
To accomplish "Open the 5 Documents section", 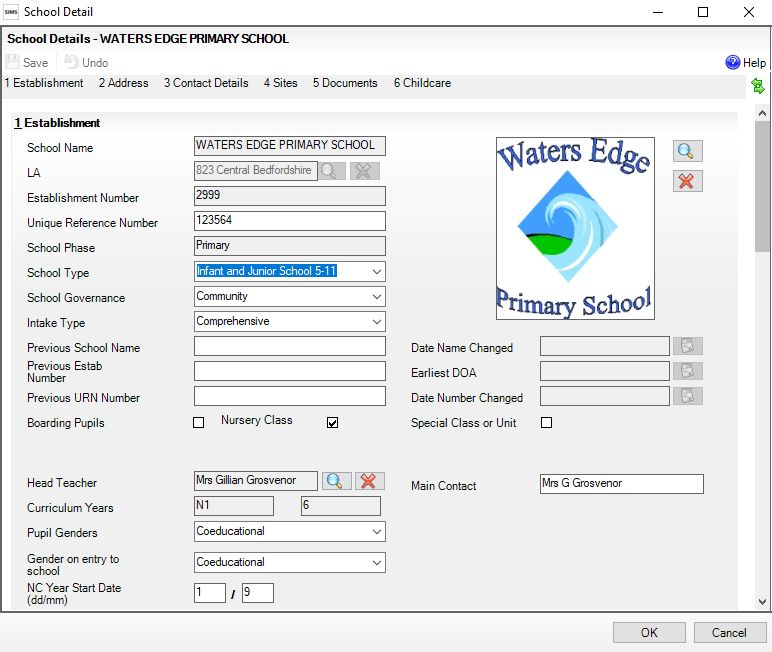I will pyautogui.click(x=345, y=83).
